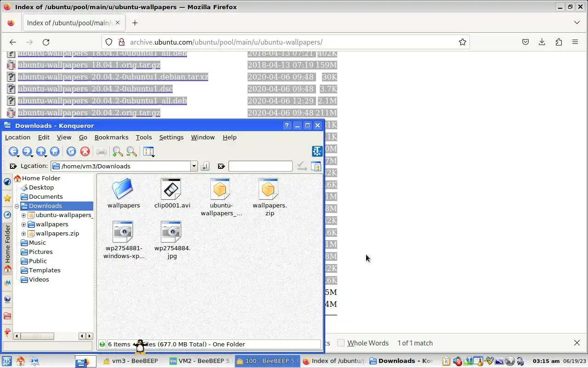Screen dimensions: 588x368
Task: Open the K menu on the taskbar
Action: click(x=6, y=361)
